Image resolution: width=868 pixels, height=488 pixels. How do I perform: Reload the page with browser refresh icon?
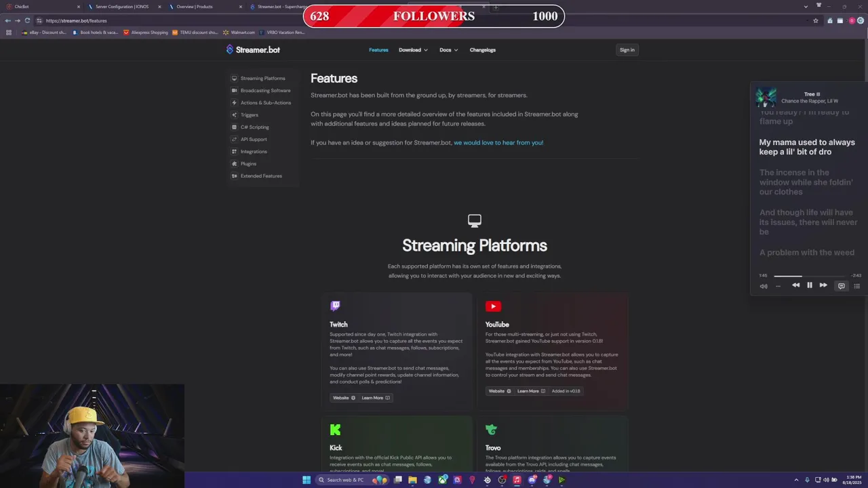(x=27, y=20)
